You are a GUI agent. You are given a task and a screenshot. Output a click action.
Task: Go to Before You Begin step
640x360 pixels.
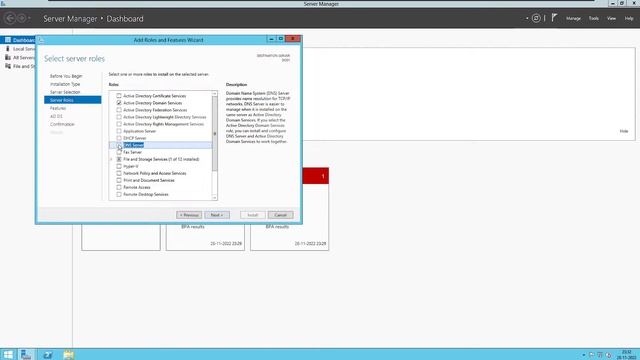[66, 76]
